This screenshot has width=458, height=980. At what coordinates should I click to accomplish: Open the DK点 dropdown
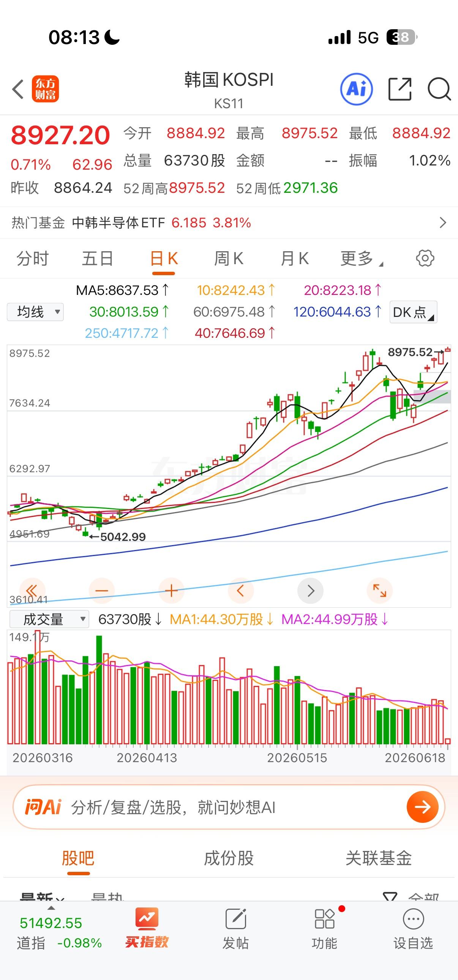[413, 312]
